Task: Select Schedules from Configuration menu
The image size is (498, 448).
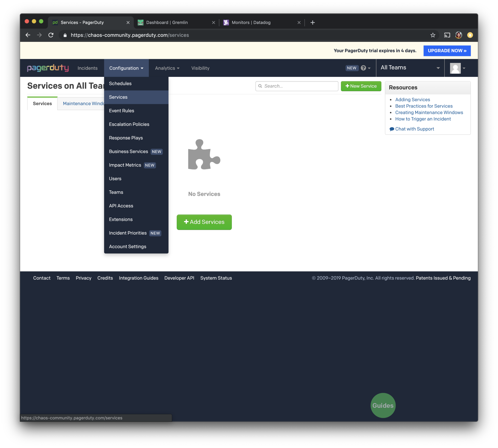Action: click(x=136, y=83)
